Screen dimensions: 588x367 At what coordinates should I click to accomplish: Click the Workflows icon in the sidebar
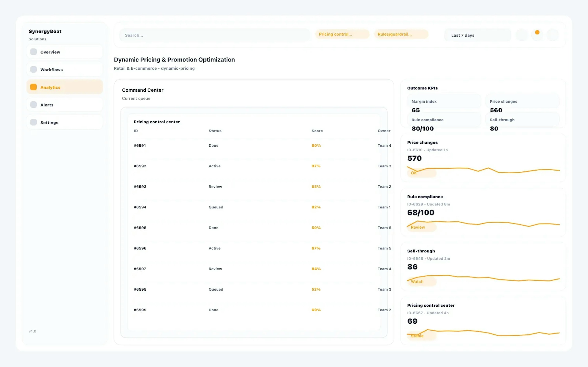33,69
